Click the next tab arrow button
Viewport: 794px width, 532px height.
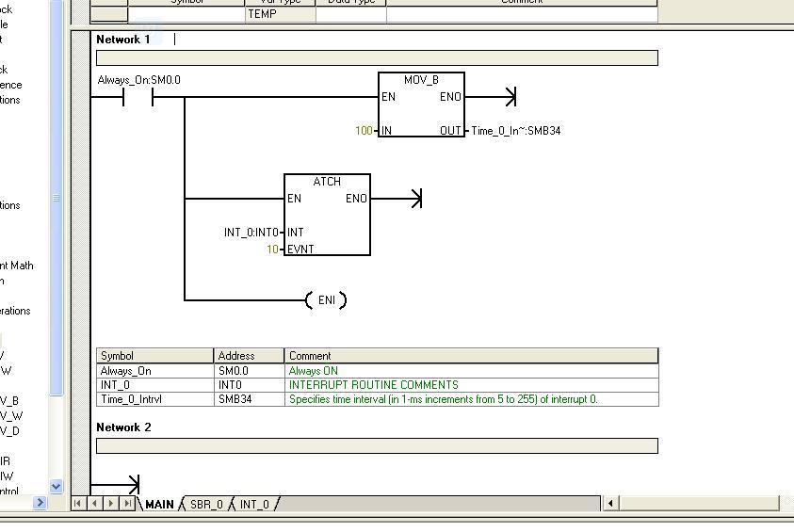(111, 504)
